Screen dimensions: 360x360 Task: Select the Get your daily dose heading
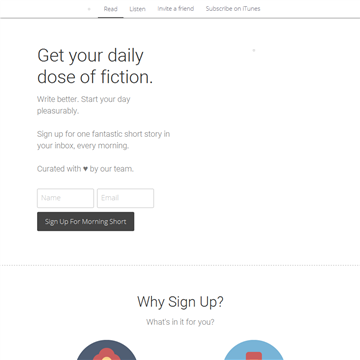[95, 66]
